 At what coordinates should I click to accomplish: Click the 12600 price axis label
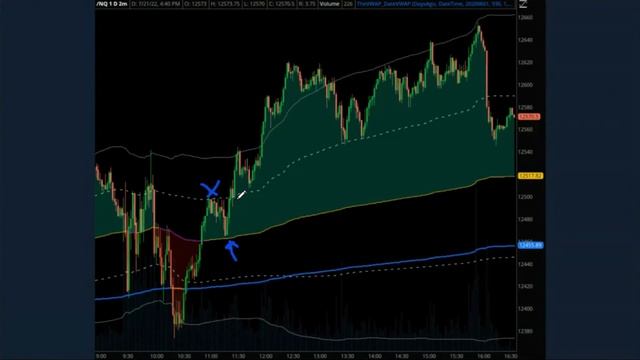[525, 85]
